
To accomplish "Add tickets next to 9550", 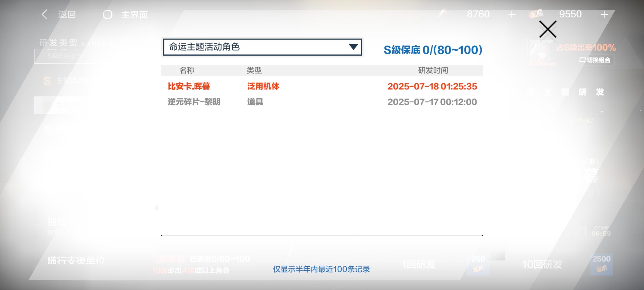I will point(604,14).
